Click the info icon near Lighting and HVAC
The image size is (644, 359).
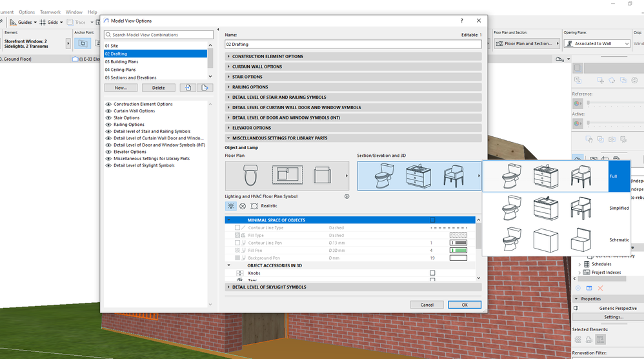coord(347,196)
